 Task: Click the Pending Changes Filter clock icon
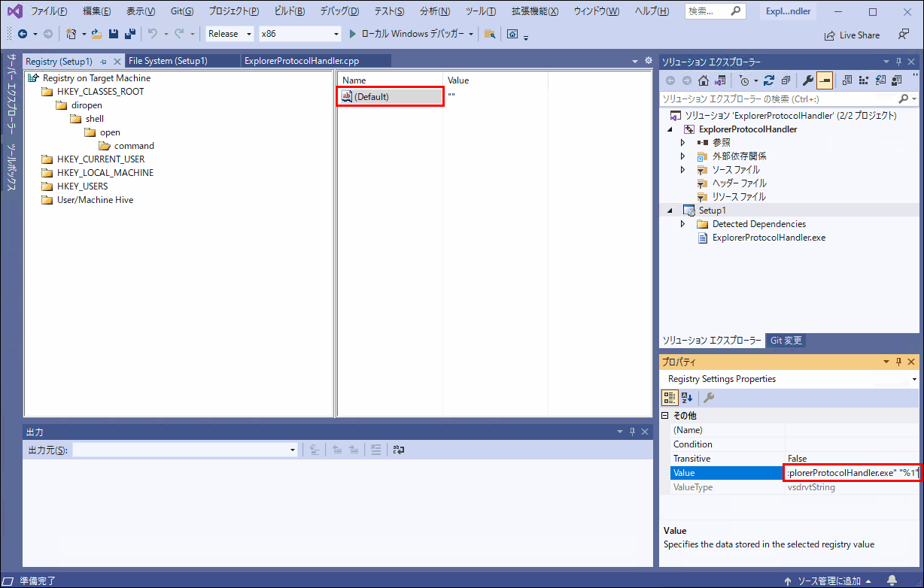click(744, 80)
